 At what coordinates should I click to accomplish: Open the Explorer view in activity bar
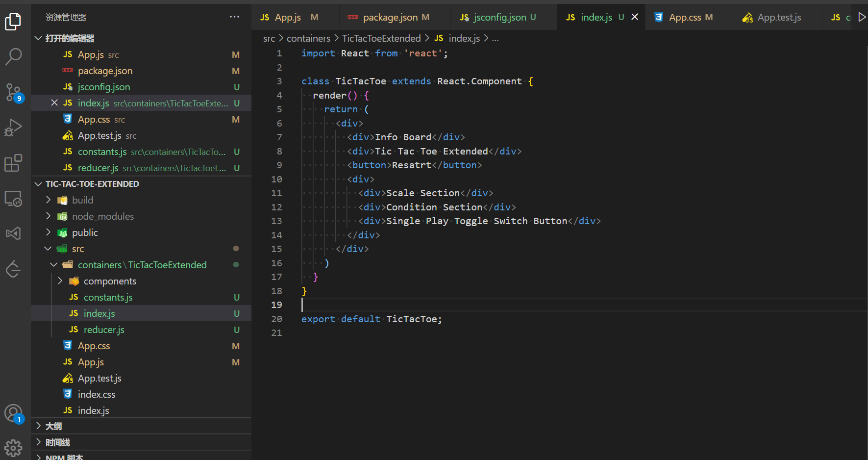click(13, 21)
